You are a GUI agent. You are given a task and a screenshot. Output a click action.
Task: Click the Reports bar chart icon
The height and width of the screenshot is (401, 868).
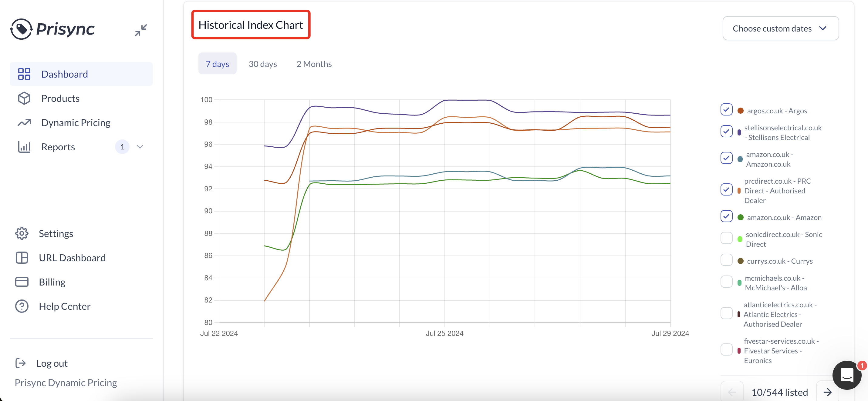(x=24, y=147)
